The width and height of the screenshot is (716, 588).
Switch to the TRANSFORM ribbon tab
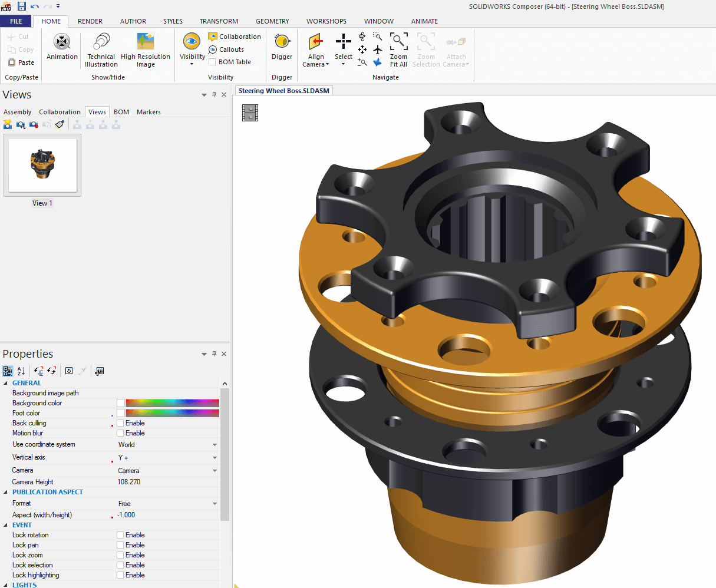(219, 21)
